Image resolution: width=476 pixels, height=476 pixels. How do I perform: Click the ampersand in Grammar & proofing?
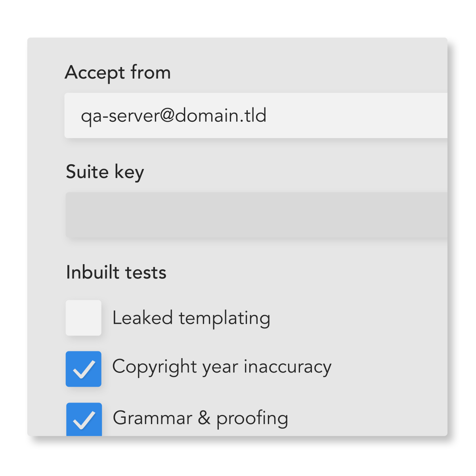pos(204,418)
